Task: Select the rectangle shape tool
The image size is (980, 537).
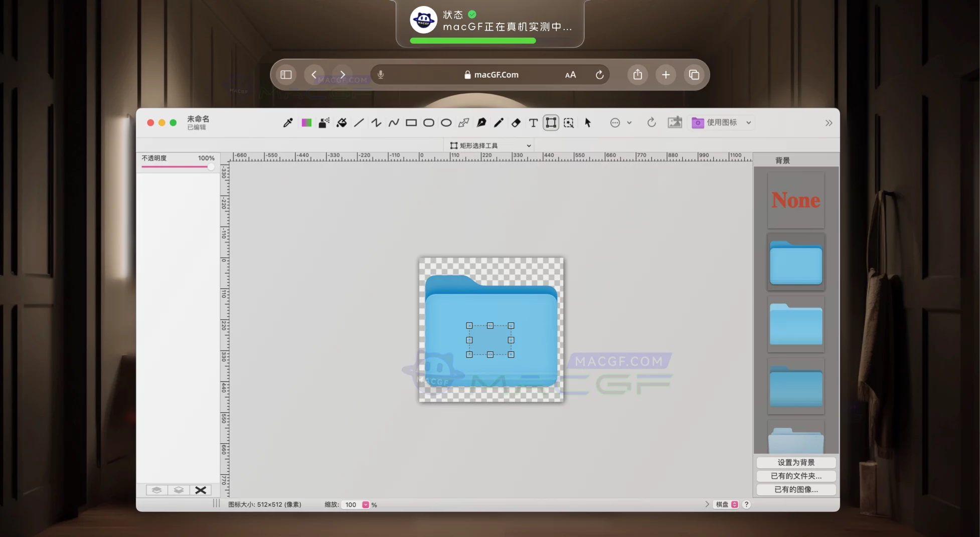Action: [x=411, y=122]
